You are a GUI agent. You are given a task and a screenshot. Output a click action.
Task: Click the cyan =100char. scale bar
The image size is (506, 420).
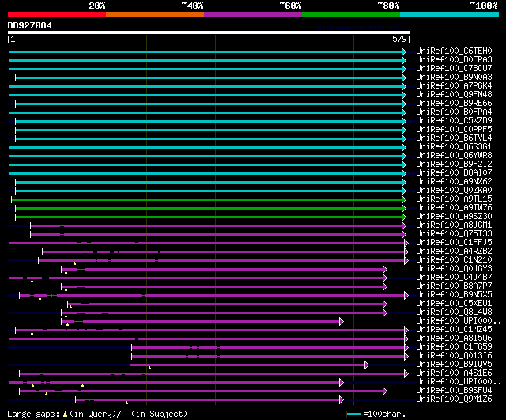point(353,414)
